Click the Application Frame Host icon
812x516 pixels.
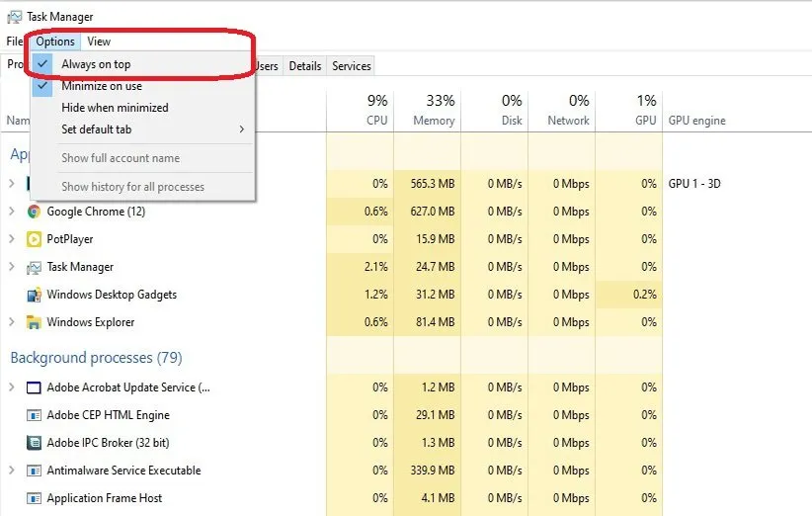pos(34,498)
